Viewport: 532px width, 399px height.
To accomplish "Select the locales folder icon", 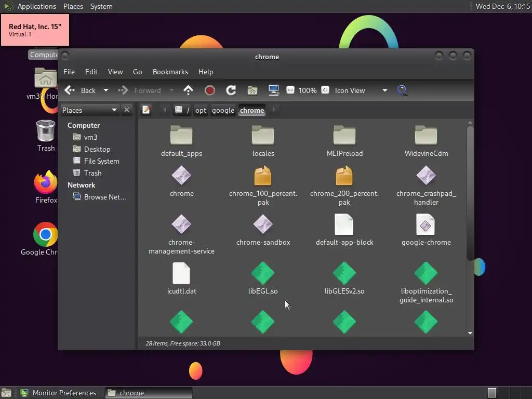I will [x=263, y=135].
